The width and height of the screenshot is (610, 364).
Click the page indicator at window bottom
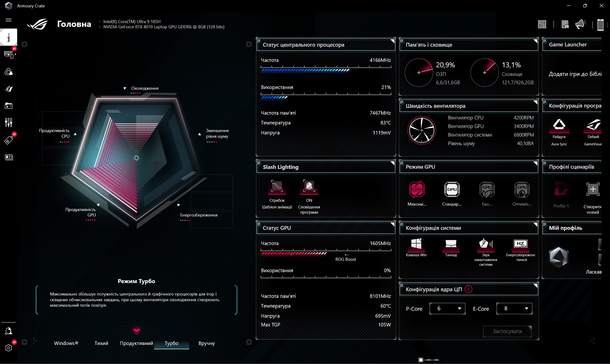(x=429, y=360)
